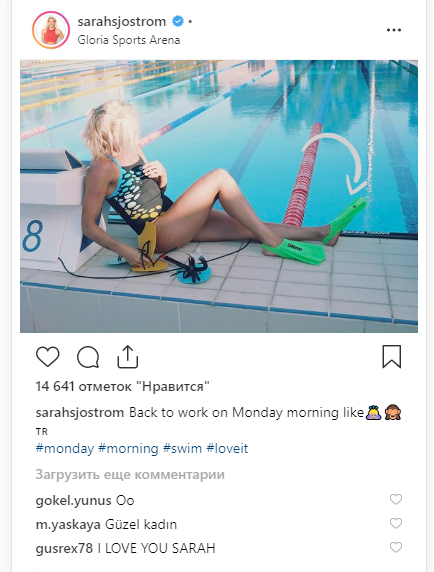The width and height of the screenshot is (434, 572).
Task: Open sarahsjostrom profile picture avatar
Action: tap(51, 30)
